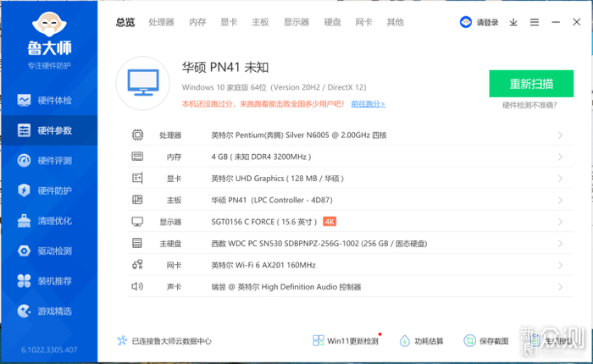Expand the 显示器 row chevron
Screen dimensions: 593x364
coord(561,222)
